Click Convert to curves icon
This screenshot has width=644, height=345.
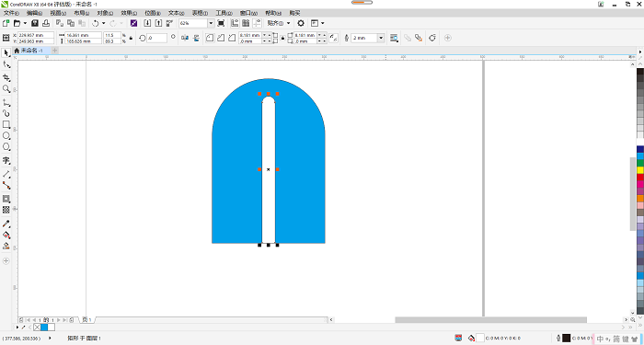click(x=432, y=38)
